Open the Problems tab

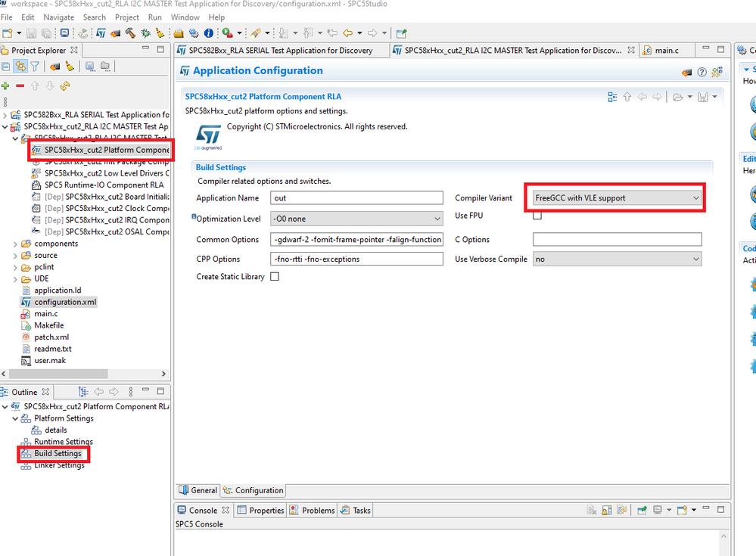point(313,510)
